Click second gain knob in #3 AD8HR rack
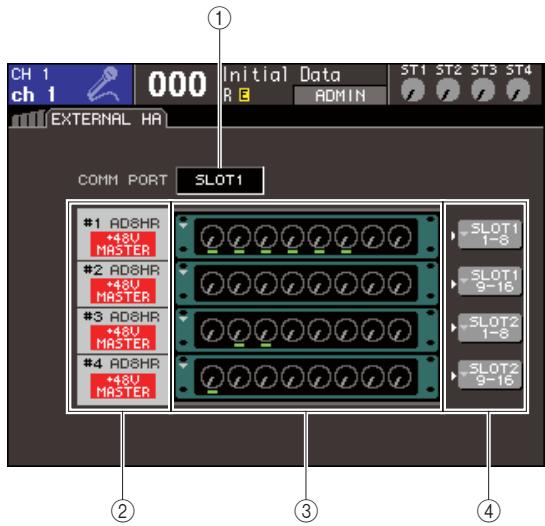This screenshot has height=526, width=545. [239, 330]
